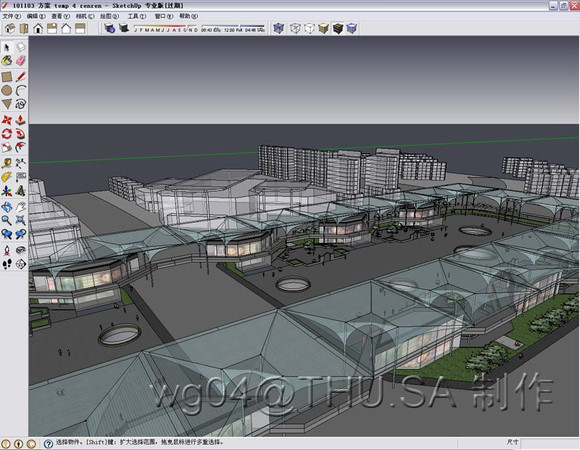Select the pink Eraser tool
The image size is (580, 450).
point(21,61)
